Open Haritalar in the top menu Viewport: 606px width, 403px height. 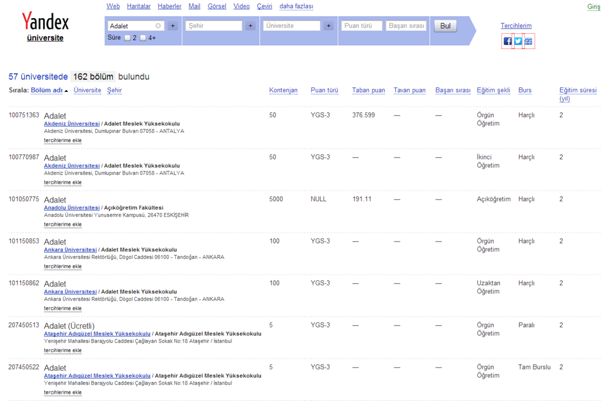[x=139, y=6]
